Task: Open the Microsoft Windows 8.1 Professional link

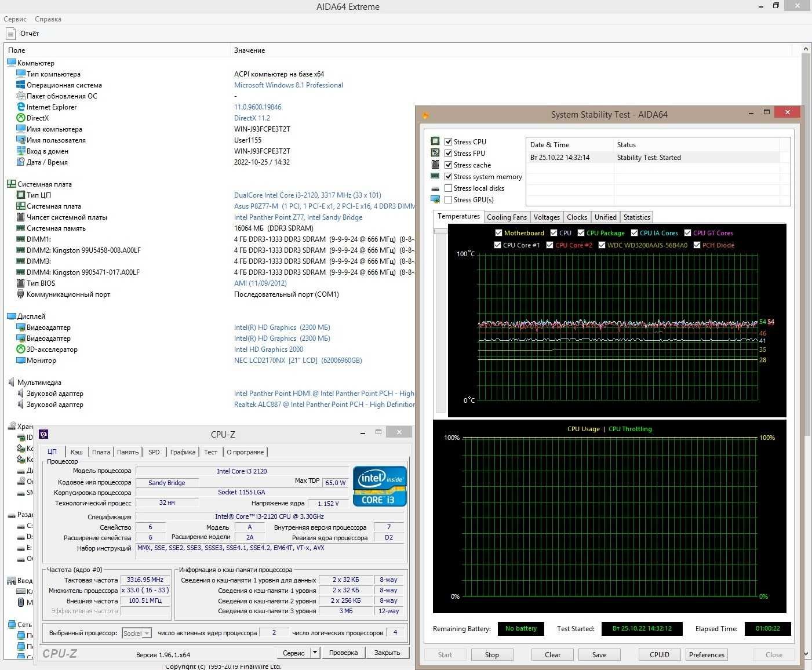Action: tap(289, 85)
